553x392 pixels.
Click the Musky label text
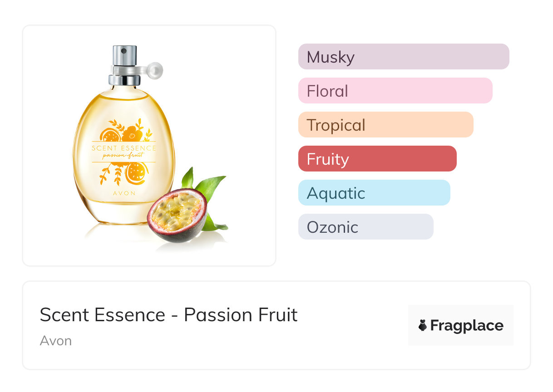(x=331, y=57)
